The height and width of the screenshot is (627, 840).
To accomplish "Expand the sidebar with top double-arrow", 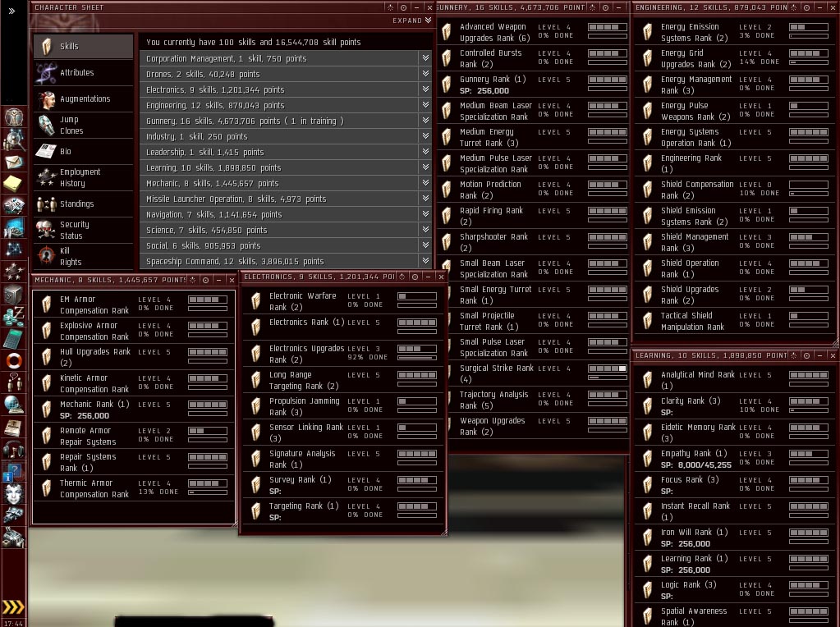I will click(11, 10).
